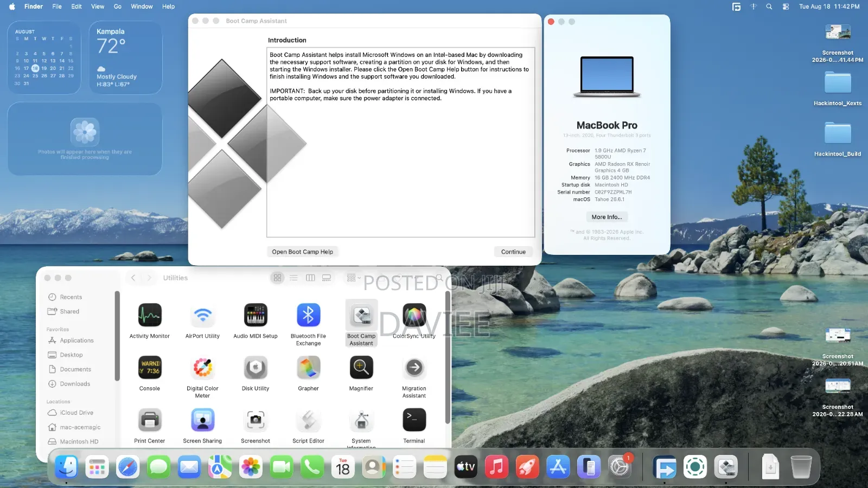Select the Digital Color Meter icon
This screenshot has width=868, height=488.
click(x=202, y=368)
